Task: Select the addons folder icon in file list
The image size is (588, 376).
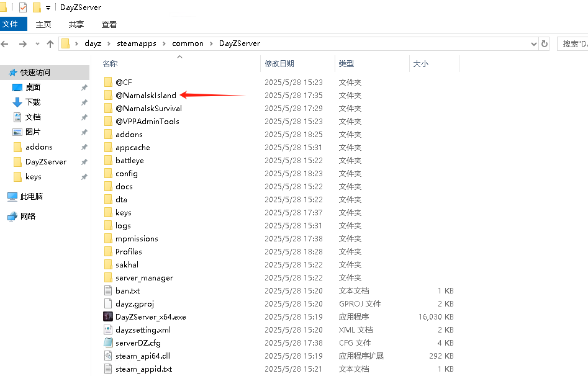Action: [x=108, y=134]
